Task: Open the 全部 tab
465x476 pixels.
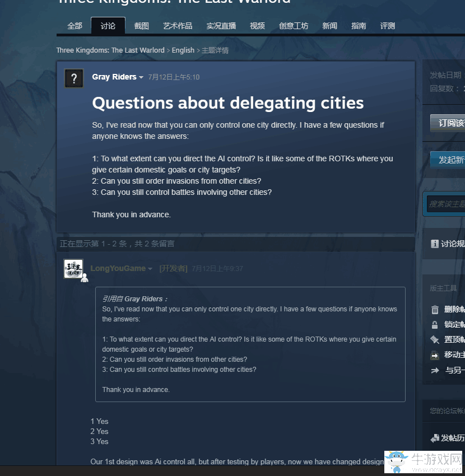Action: (75, 26)
